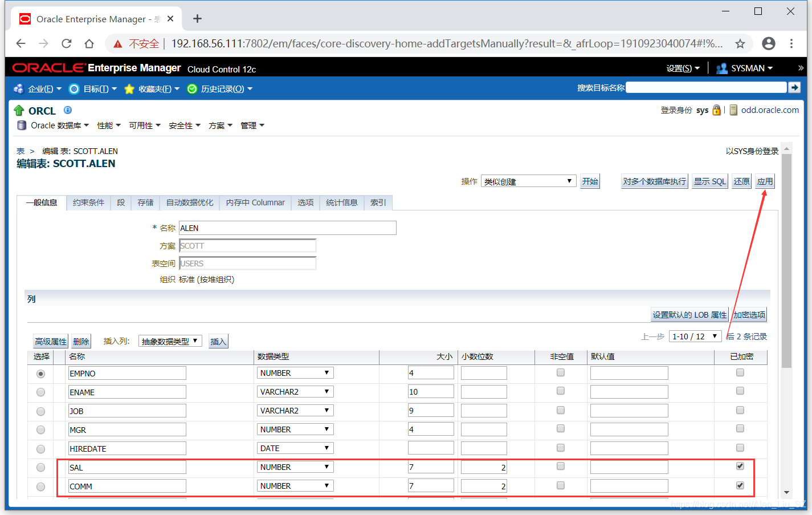This screenshot has width=812, height=515.
Task: Click the 开始 button
Action: [590, 181]
